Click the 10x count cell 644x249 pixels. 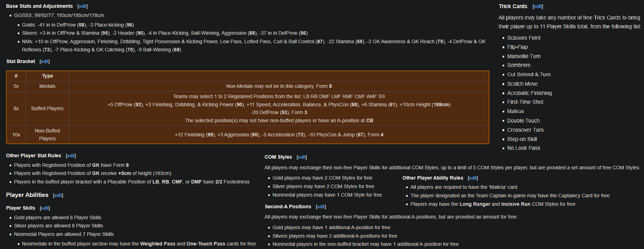pyautogui.click(x=16, y=135)
